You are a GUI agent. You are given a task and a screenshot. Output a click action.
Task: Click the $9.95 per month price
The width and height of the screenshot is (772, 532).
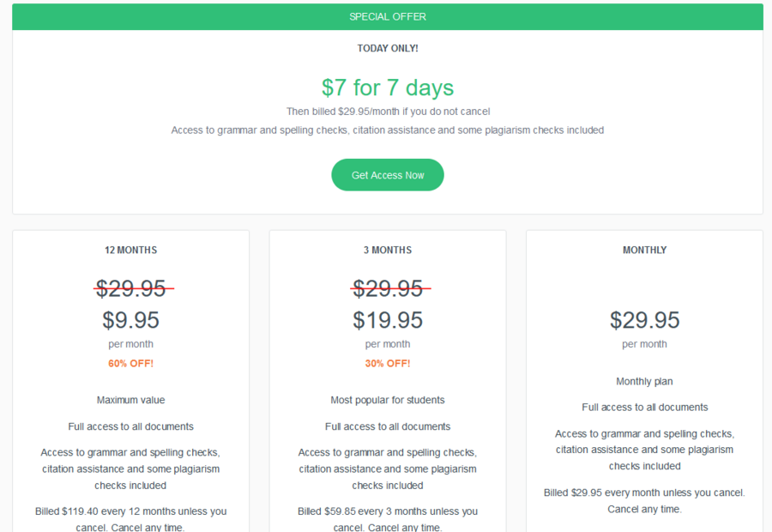130,320
